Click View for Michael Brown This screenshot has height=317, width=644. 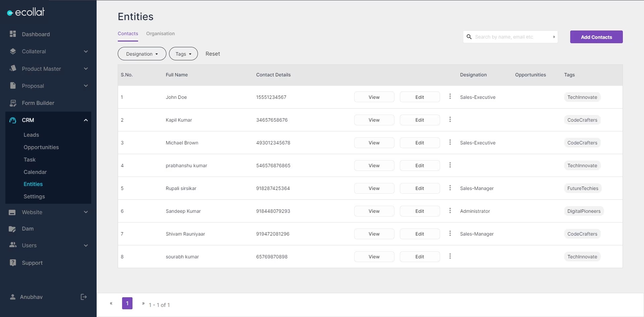tap(374, 143)
